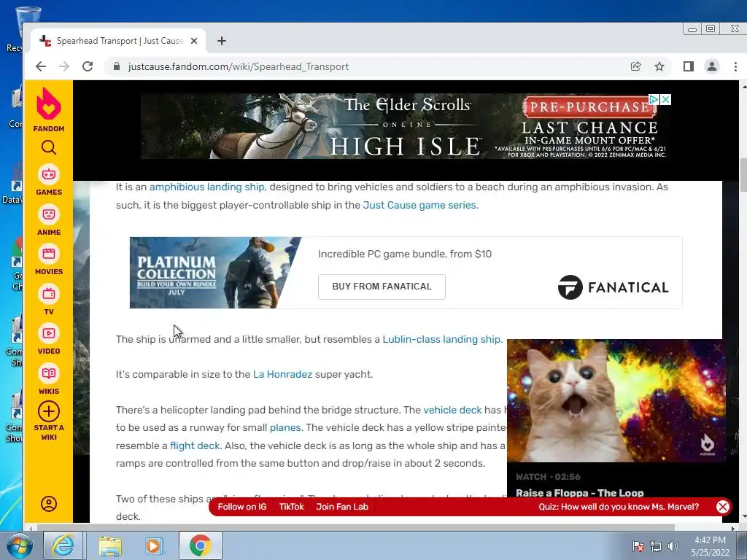Reload the page with the refresh icon
Screen dimensions: 747x560
pos(88,66)
